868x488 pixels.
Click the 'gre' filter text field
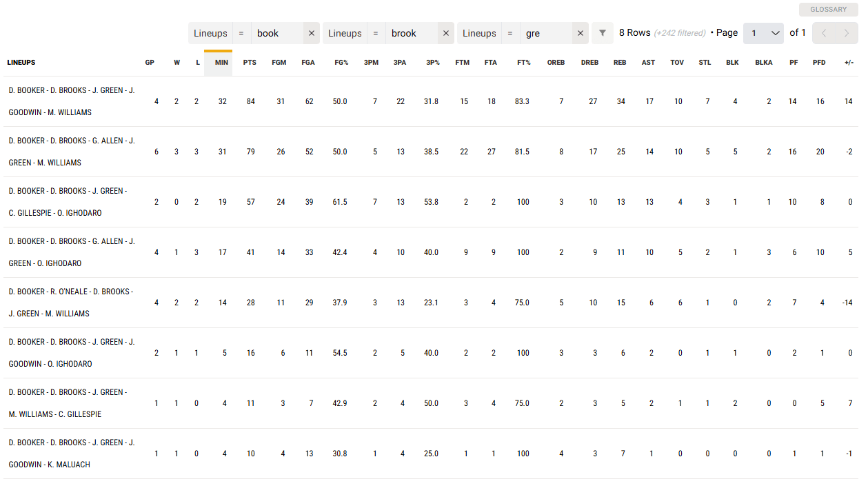(x=547, y=33)
